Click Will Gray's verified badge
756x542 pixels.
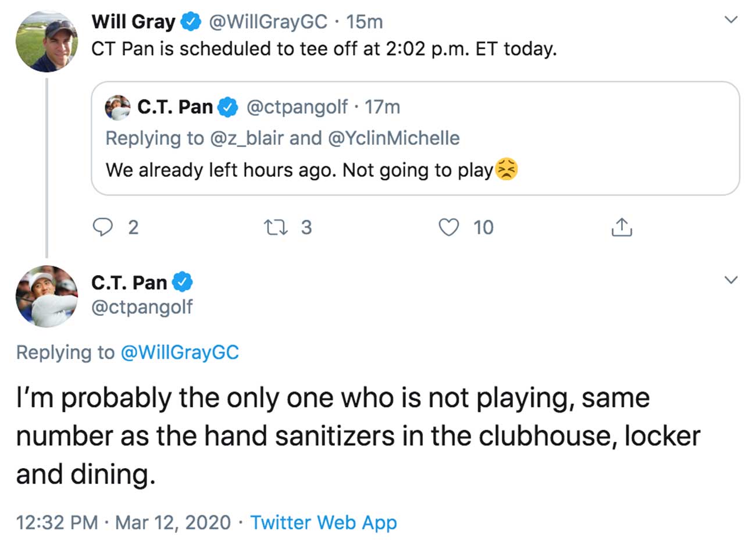coord(190,22)
